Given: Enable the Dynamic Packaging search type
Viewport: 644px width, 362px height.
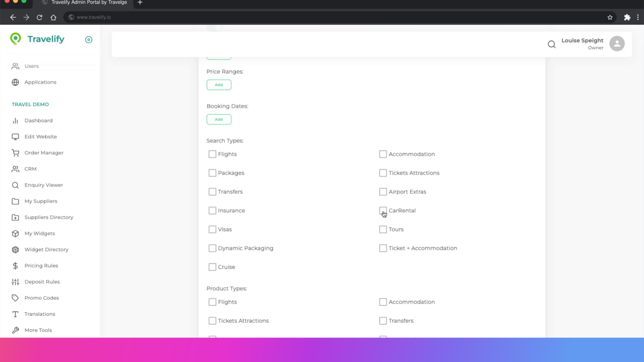Looking at the screenshot, I should click(212, 248).
